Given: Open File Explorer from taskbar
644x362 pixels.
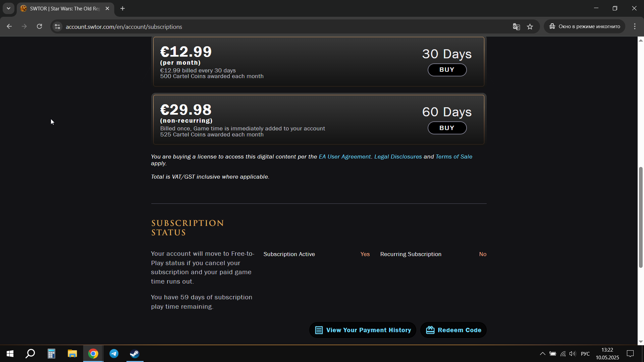Looking at the screenshot, I should point(72,354).
